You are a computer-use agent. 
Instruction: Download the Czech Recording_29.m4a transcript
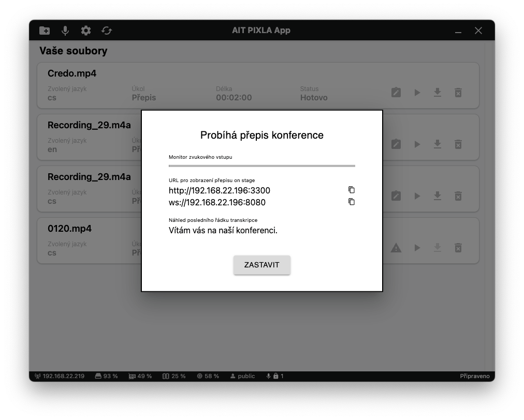(x=438, y=196)
